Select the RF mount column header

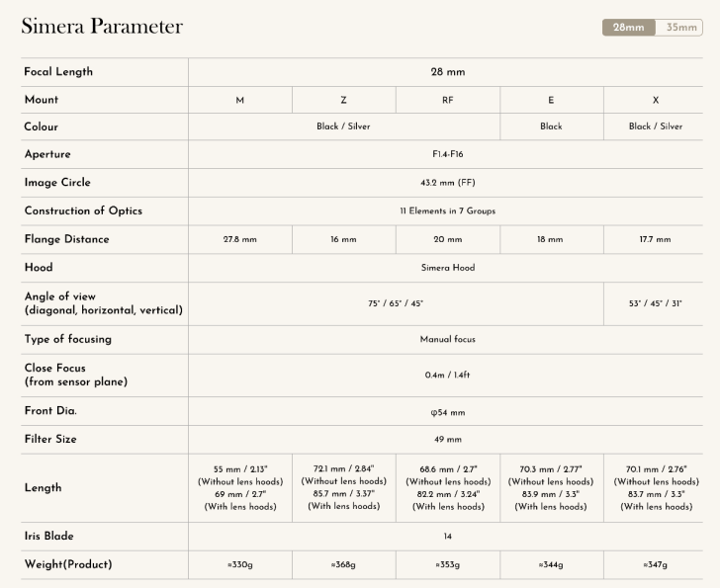coord(448,100)
